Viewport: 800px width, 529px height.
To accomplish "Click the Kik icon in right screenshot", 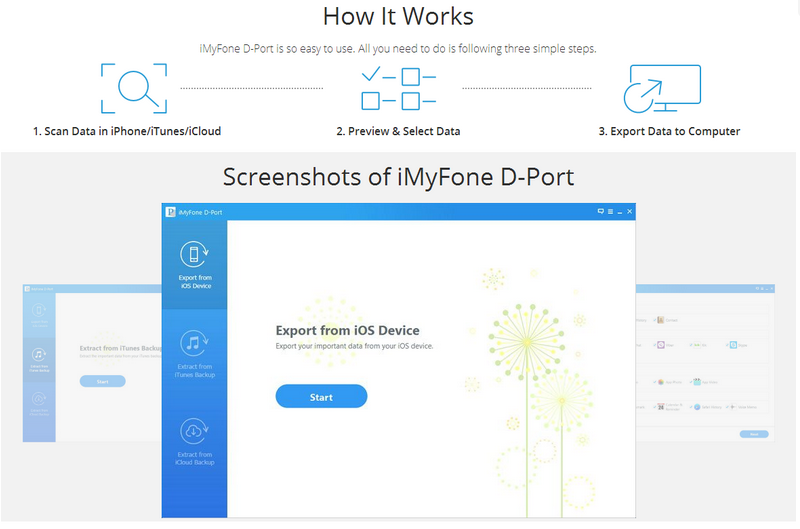I will coord(697,345).
